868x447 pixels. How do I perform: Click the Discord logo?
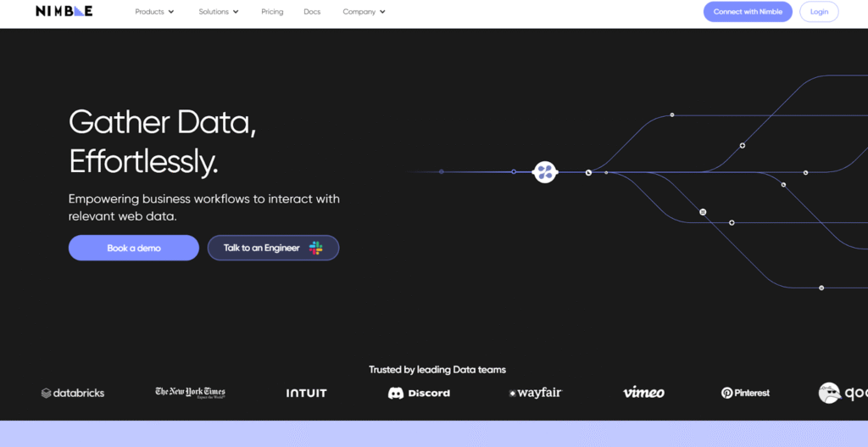[419, 393]
